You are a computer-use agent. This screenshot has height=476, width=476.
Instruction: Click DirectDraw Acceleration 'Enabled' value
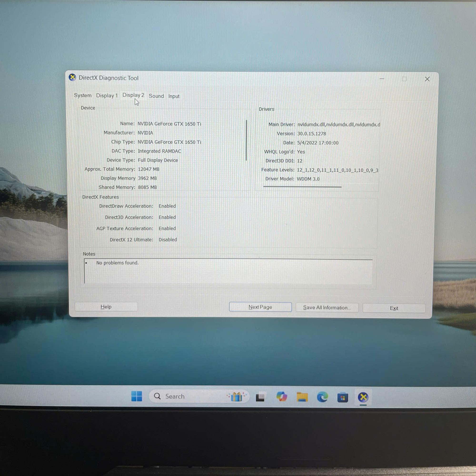[x=167, y=206]
